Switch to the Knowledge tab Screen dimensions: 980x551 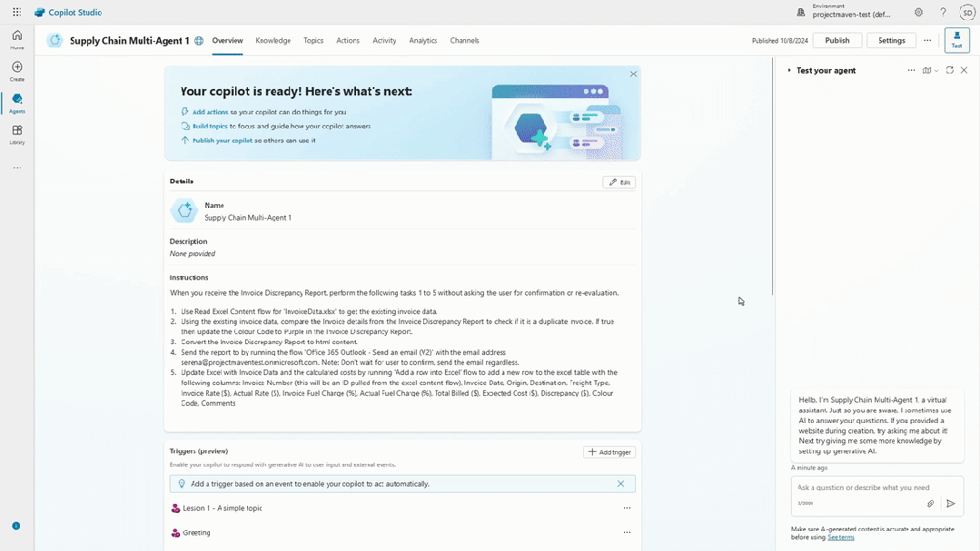[272, 40]
